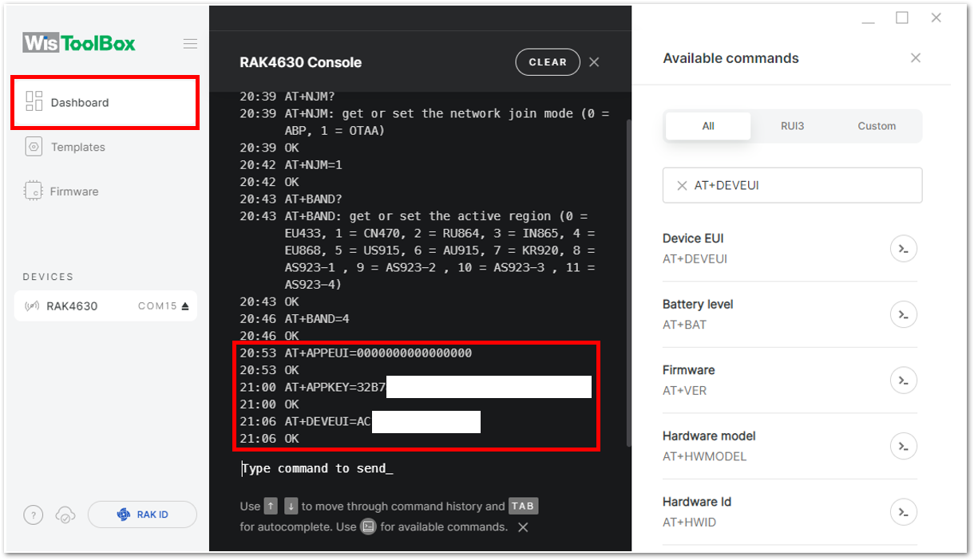The width and height of the screenshot is (974, 560).
Task: Select the AT+BAND=4 console line
Action: 295,319
